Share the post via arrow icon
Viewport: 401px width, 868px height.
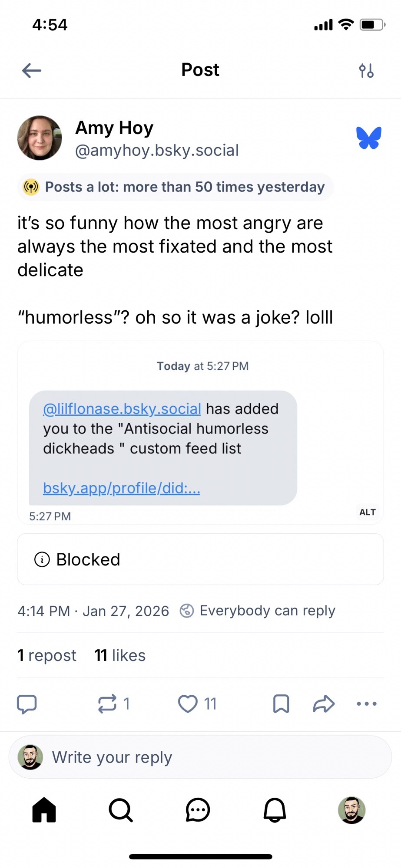point(324,704)
